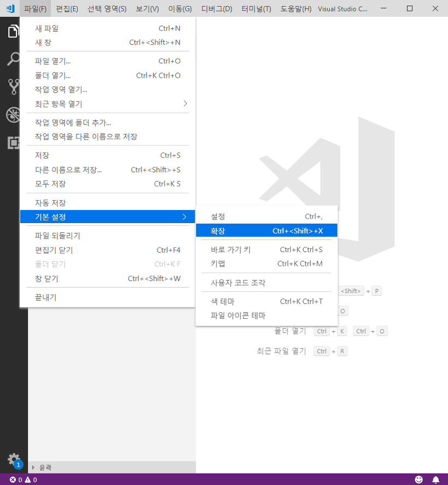
Task: Open the Debug view bug icon
Action: click(x=13, y=115)
